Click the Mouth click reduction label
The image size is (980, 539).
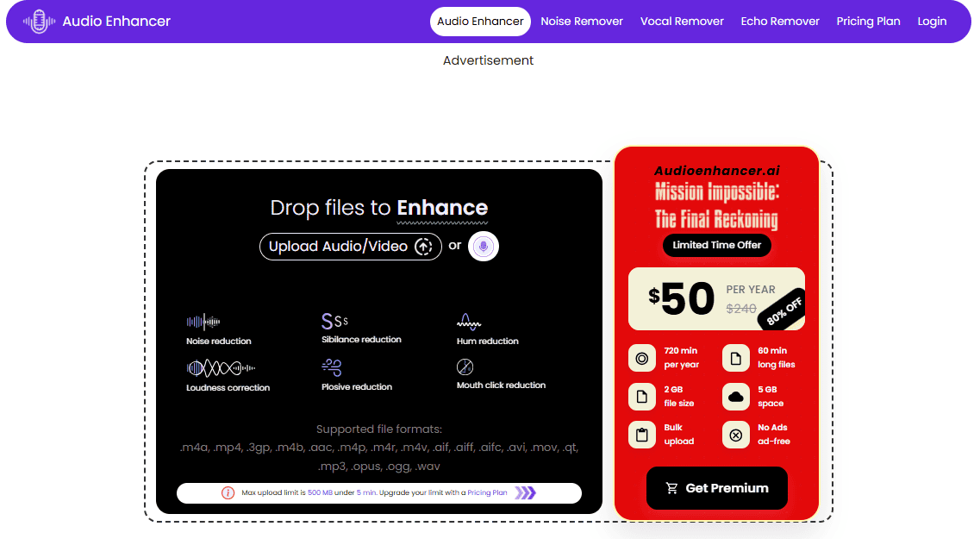(502, 385)
